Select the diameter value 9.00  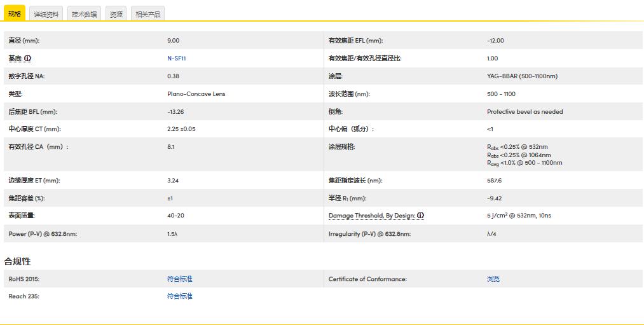tap(174, 41)
